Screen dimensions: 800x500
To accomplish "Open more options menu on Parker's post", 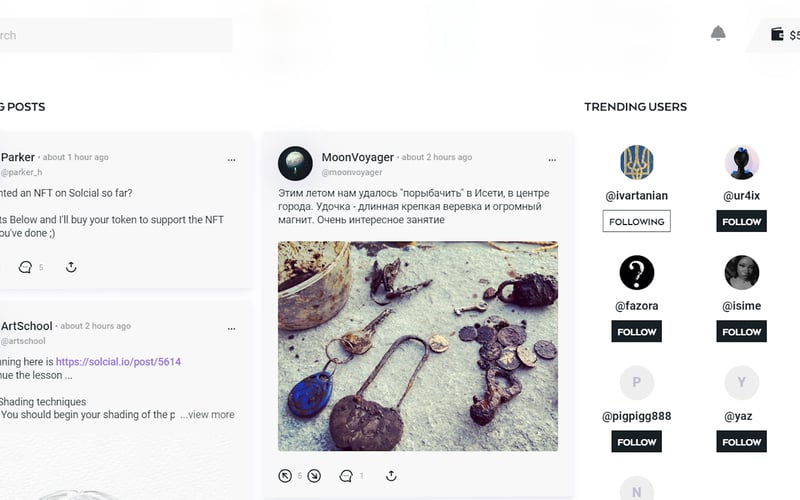I will coord(231,160).
